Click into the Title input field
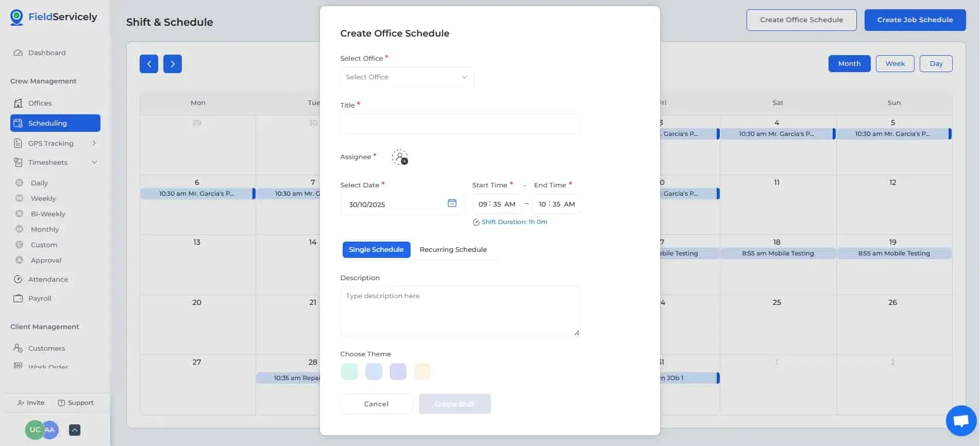The width and height of the screenshot is (980, 446). tap(460, 124)
